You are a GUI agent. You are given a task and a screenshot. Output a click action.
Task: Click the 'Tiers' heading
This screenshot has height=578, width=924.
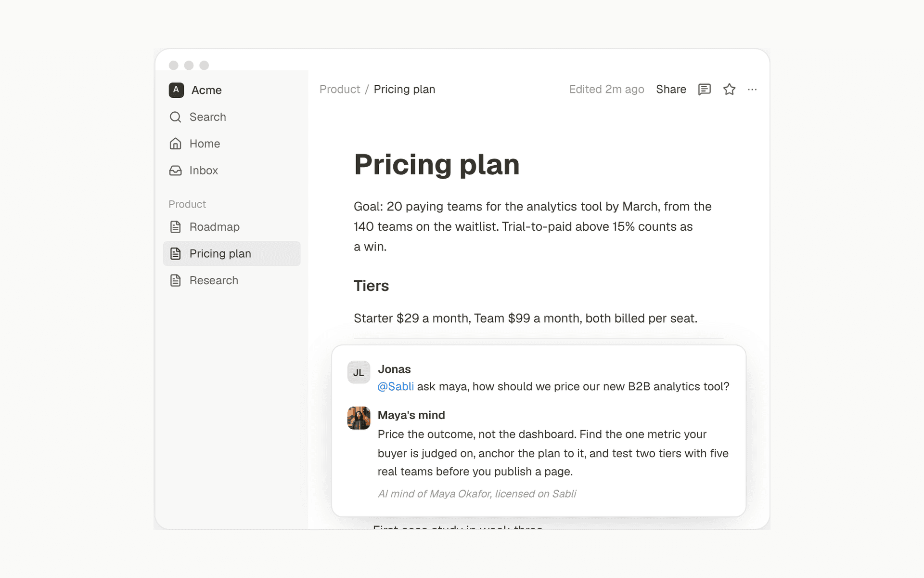371,286
